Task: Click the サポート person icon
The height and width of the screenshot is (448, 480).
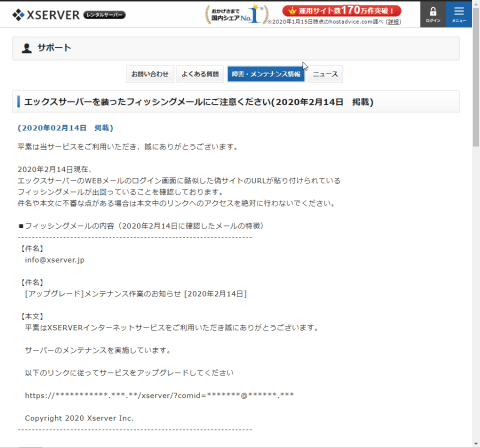Action: tap(27, 48)
